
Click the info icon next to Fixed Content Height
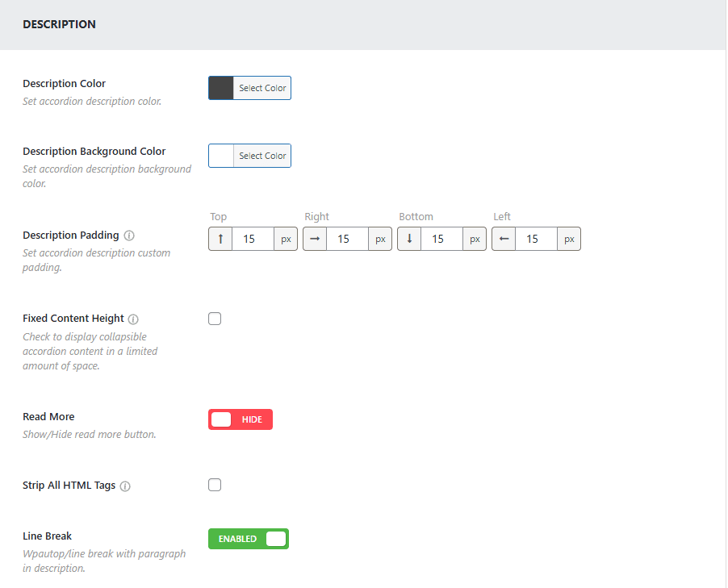tap(133, 319)
